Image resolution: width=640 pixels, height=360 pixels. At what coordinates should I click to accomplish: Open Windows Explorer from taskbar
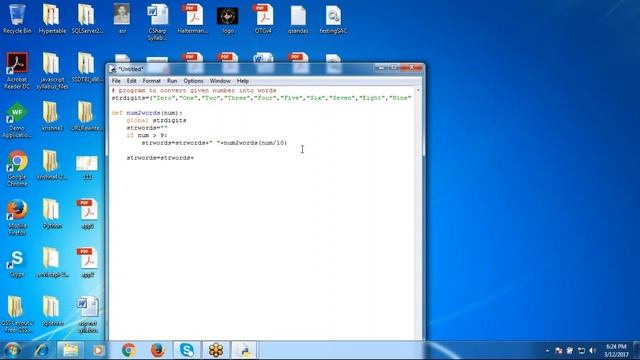(70, 350)
